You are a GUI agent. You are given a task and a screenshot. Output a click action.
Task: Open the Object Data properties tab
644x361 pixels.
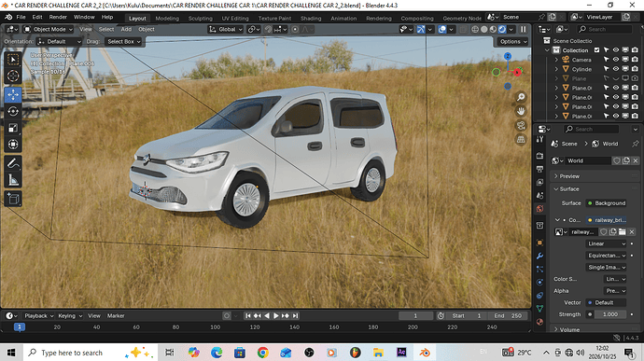540,309
